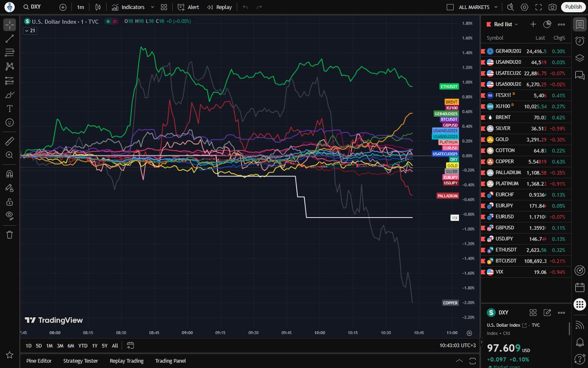Toggle magnet mode for drawings

pyautogui.click(x=10, y=174)
